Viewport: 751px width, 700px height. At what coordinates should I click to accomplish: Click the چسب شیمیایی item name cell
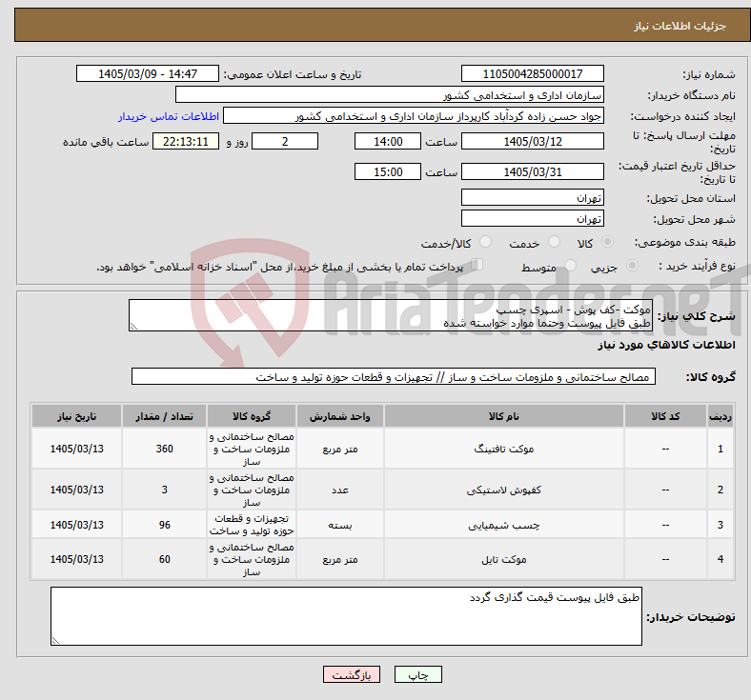pyautogui.click(x=504, y=525)
